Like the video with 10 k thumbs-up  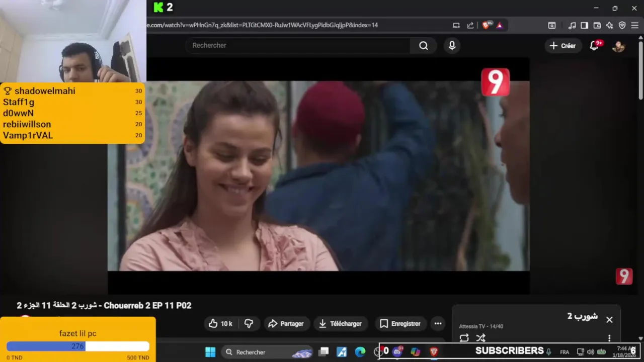tap(220, 324)
